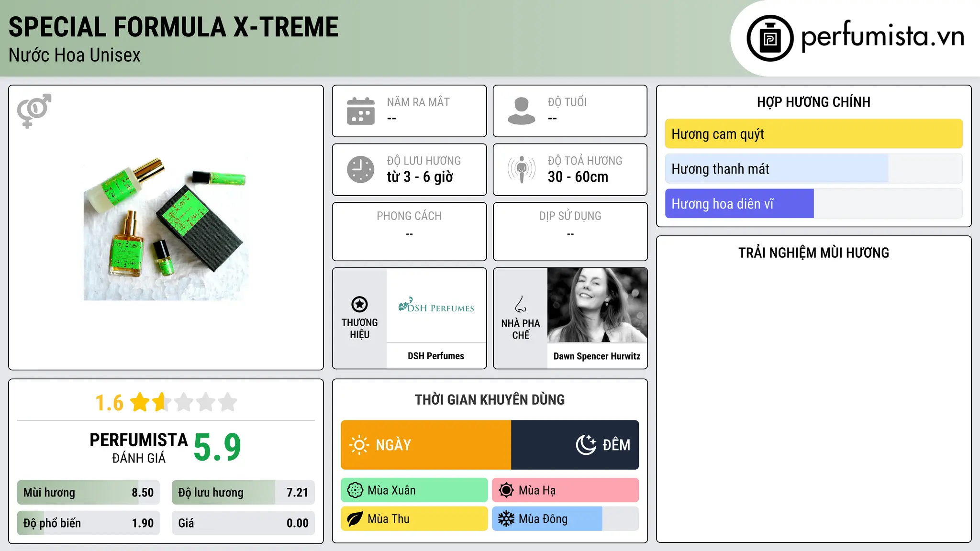980x551 pixels.
Task: Click the Nhà pha chế label
Action: point(521,329)
